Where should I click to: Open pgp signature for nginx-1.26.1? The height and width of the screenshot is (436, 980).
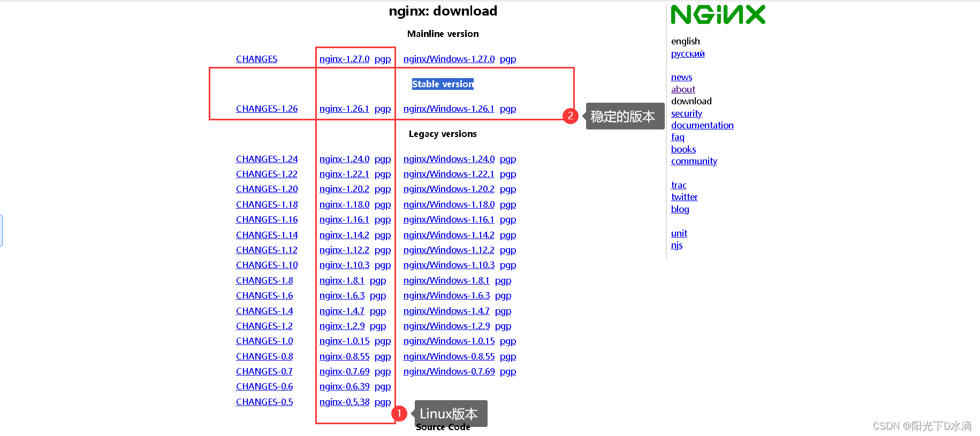tap(383, 109)
